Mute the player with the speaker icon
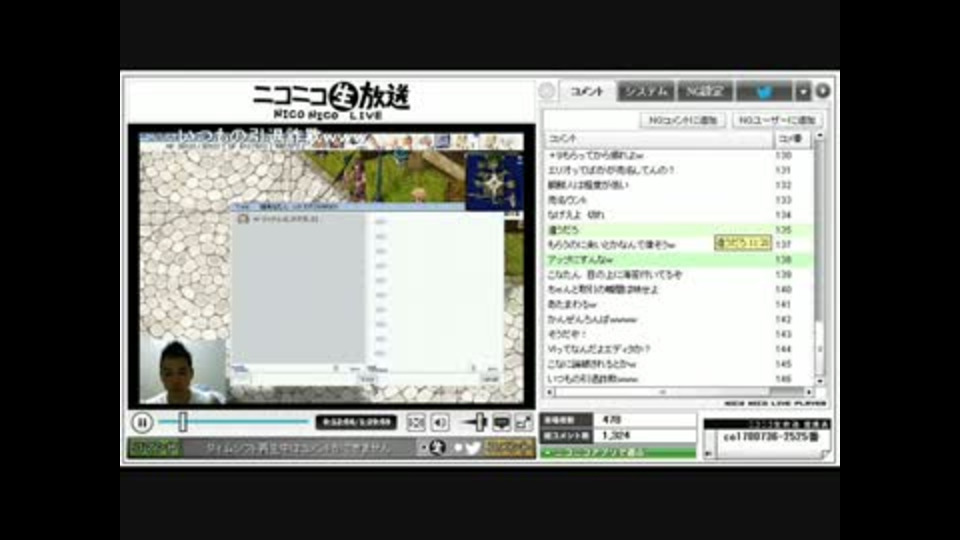This screenshot has width=960, height=540. (x=440, y=422)
